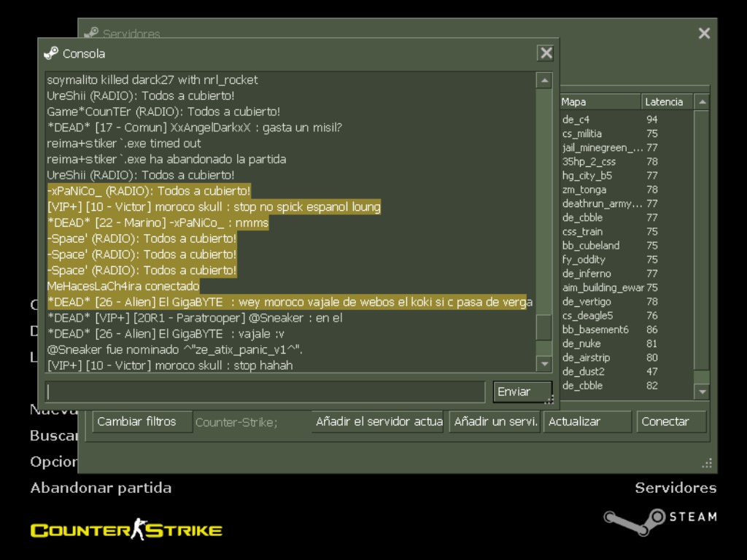Click the 'vajale :v' chat line

click(166, 334)
